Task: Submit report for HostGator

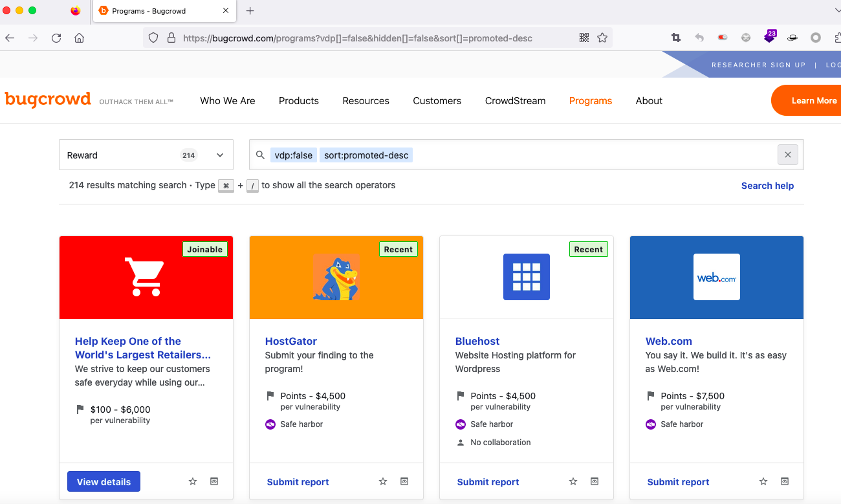Action: click(298, 482)
